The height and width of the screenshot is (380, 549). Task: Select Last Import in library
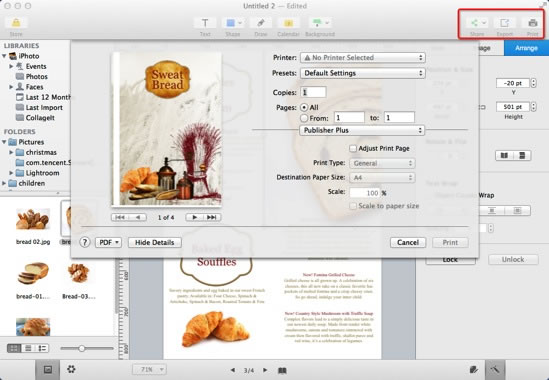(x=44, y=108)
